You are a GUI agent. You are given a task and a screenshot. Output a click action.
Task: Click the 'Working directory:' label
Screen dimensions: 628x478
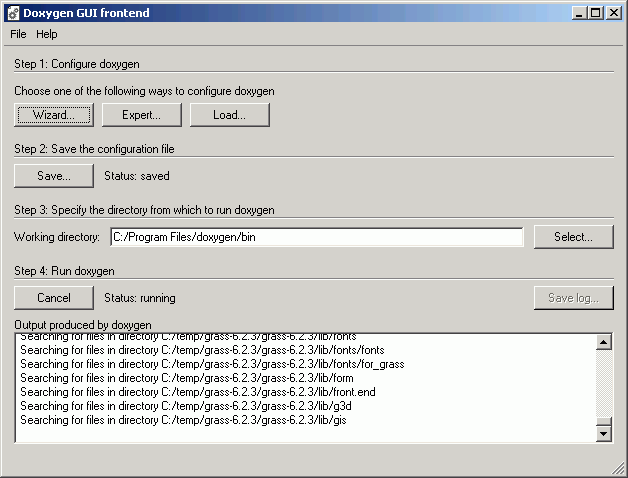tap(57, 237)
